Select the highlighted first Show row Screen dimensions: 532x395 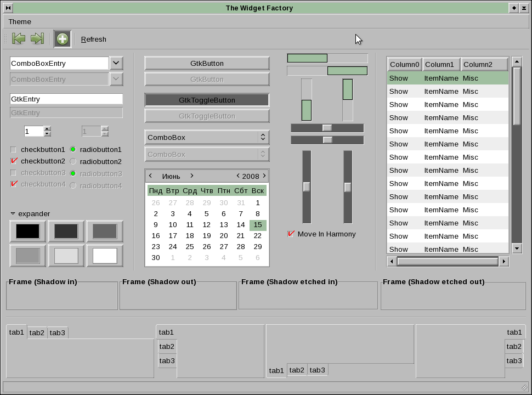448,78
